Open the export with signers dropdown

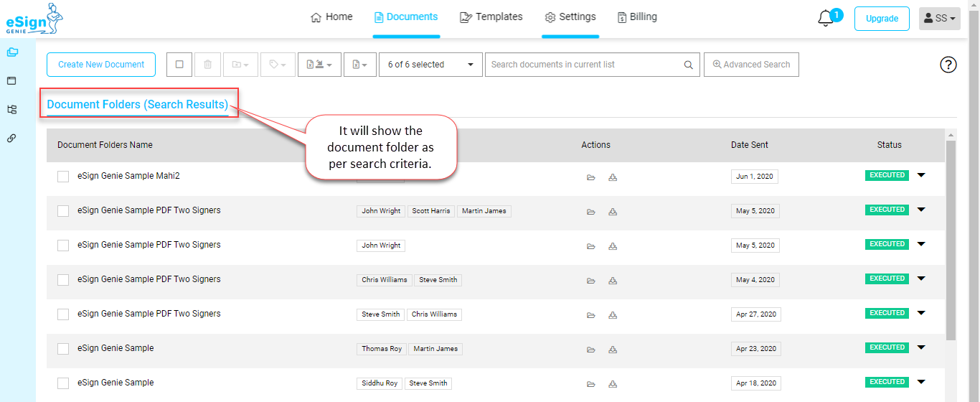(319, 65)
